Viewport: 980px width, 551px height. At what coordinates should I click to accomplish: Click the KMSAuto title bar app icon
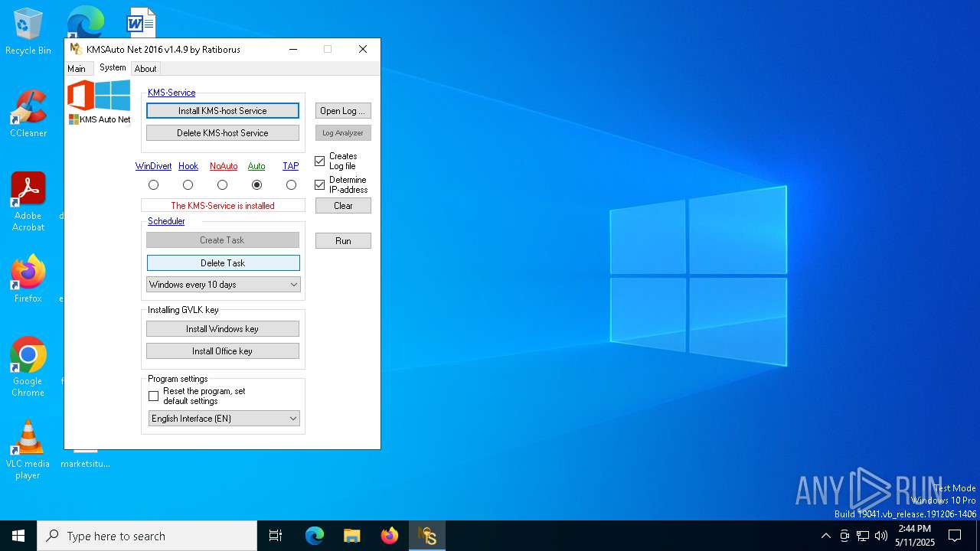(76, 49)
